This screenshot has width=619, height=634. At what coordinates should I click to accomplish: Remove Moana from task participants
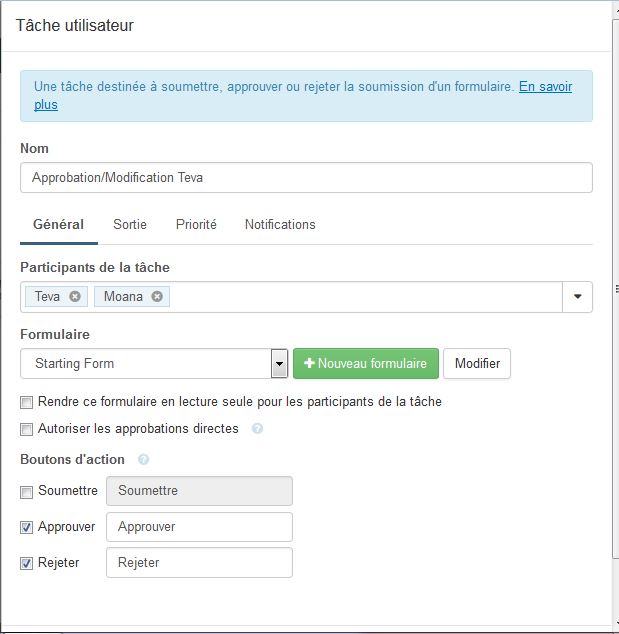coord(158,297)
